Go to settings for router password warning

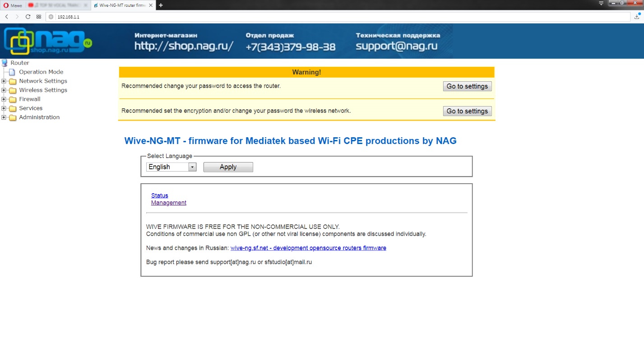tap(467, 86)
